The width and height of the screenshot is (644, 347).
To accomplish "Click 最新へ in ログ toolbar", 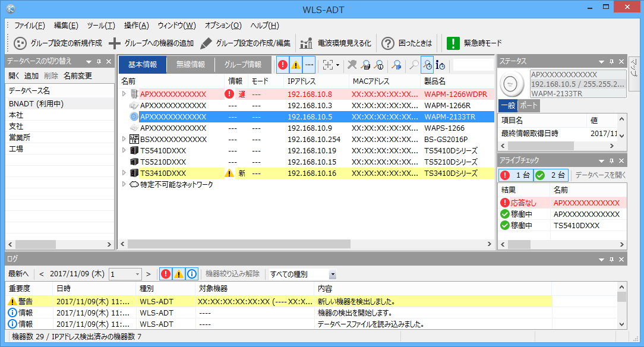I will [18, 274].
